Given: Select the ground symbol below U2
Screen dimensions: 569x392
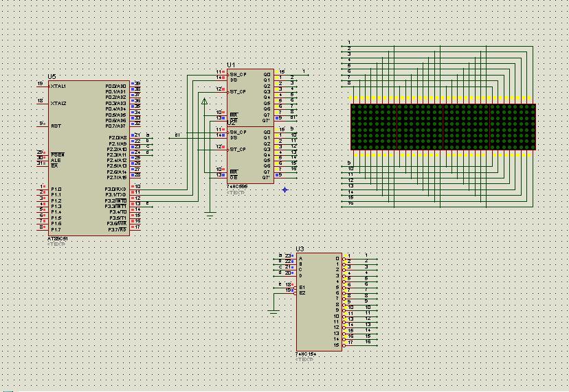Looking at the screenshot, I should 210,215.
